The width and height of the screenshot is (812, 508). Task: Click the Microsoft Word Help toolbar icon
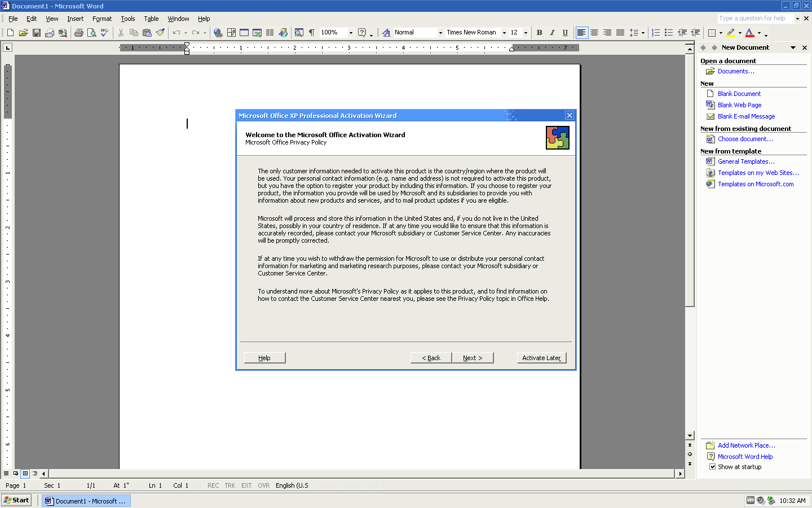pos(362,33)
